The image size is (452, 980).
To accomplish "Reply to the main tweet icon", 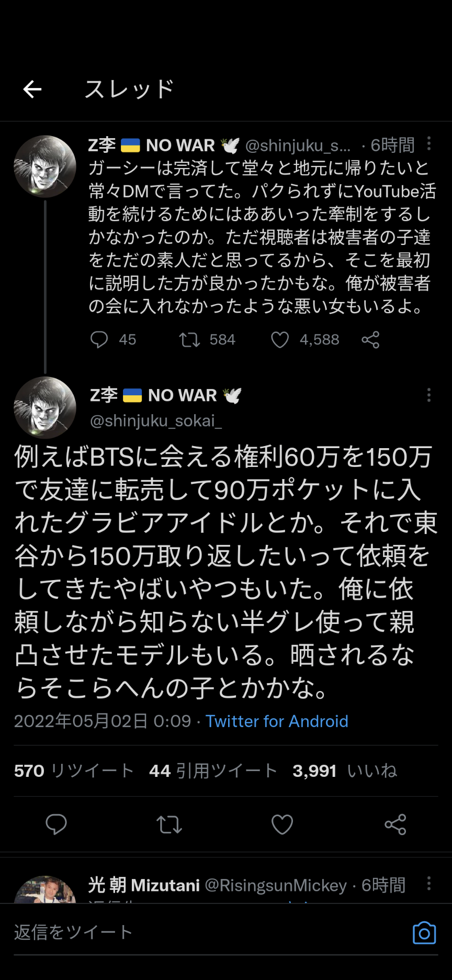I will [x=56, y=825].
